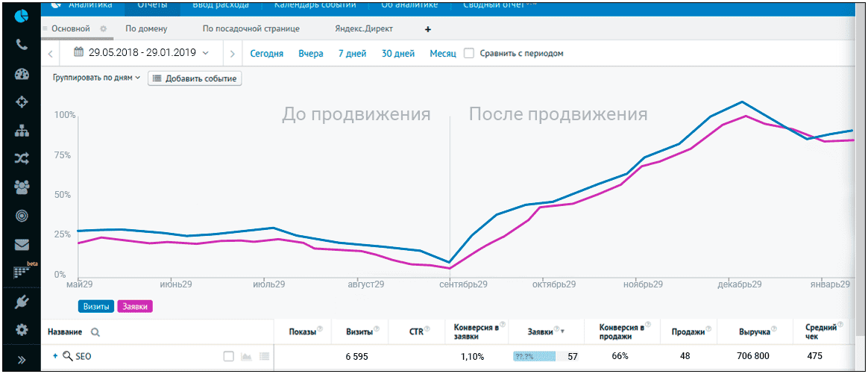Click the Добавить событие button
This screenshot has width=868, height=374.
195,78
